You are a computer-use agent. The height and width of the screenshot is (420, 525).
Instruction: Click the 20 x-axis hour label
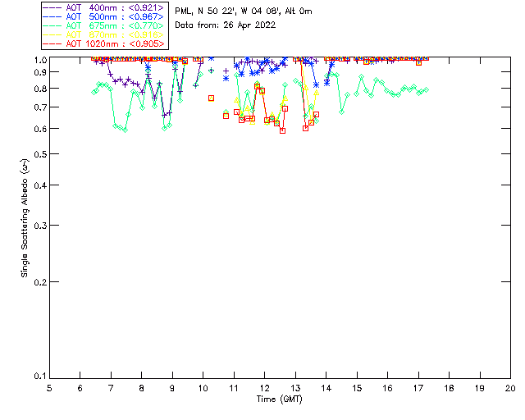pyautogui.click(x=510, y=388)
